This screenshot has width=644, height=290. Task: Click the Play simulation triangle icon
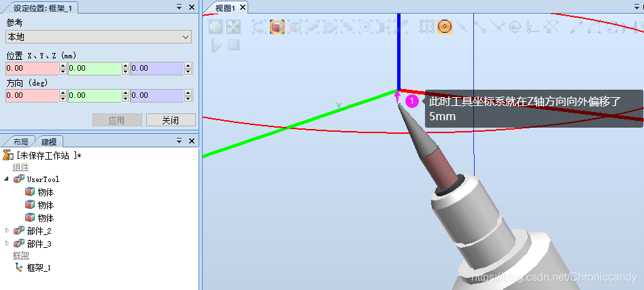coord(216,45)
